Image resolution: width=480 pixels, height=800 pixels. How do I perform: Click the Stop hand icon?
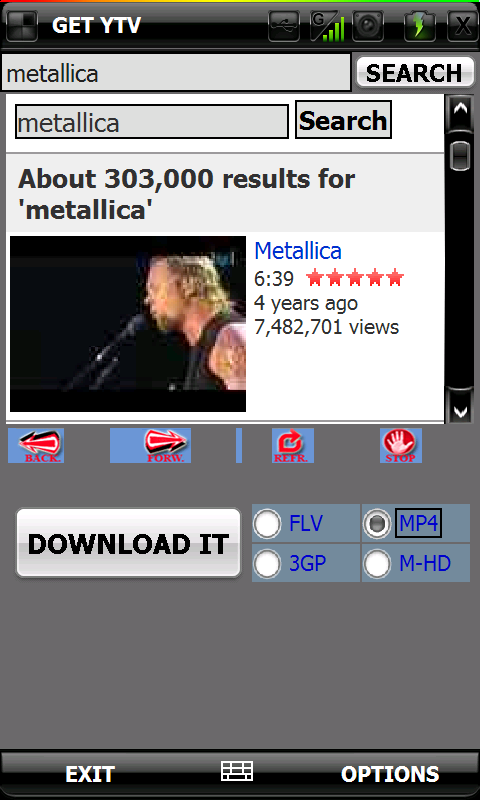click(x=401, y=445)
